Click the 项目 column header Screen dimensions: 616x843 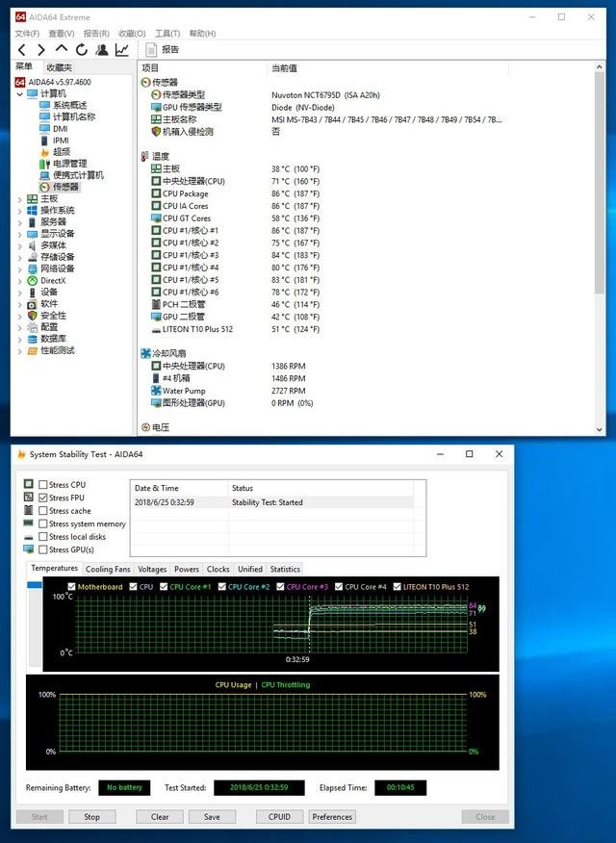203,68
